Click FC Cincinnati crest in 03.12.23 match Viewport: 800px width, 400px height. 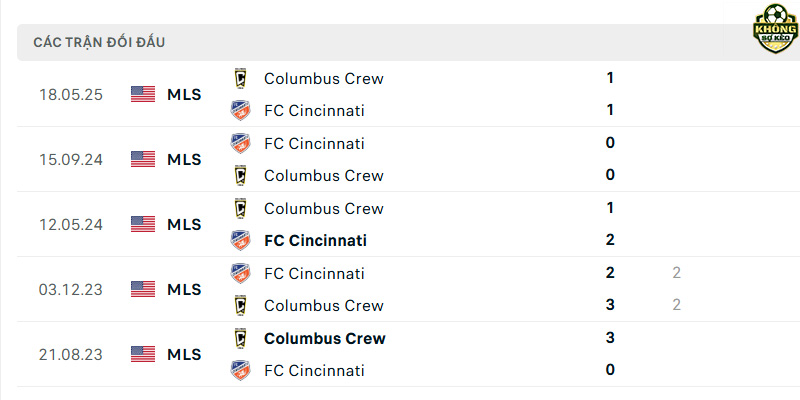[x=240, y=273]
